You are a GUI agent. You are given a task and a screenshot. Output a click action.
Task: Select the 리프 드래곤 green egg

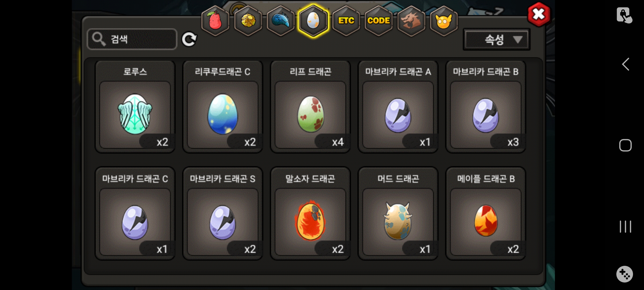coord(310,107)
